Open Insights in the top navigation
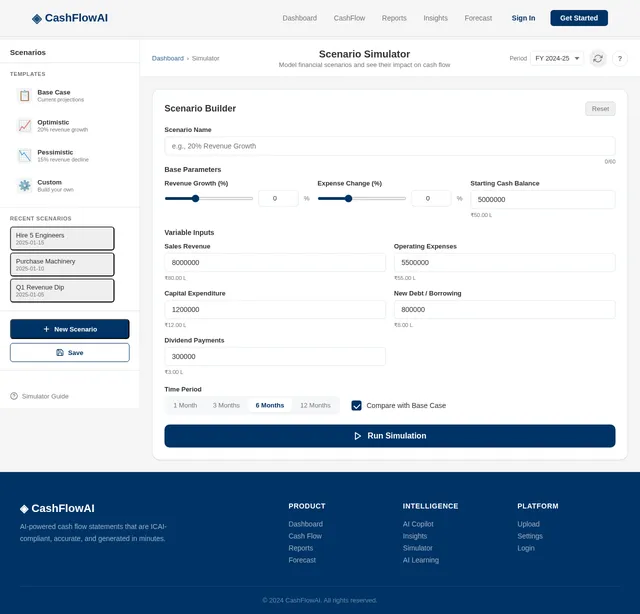Image resolution: width=640 pixels, height=614 pixels. pyautogui.click(x=436, y=18)
